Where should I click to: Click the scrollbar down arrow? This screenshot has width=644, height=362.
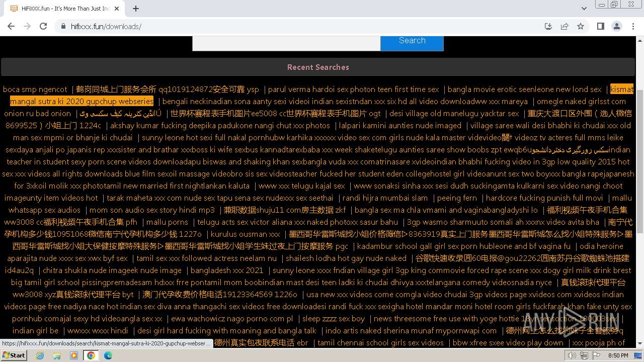(x=640, y=344)
